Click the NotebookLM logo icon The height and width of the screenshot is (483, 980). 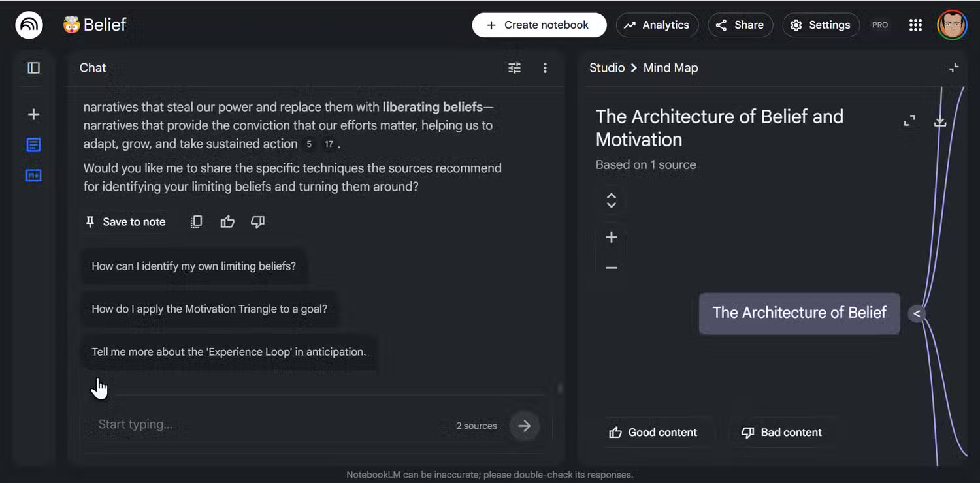pyautogui.click(x=29, y=25)
